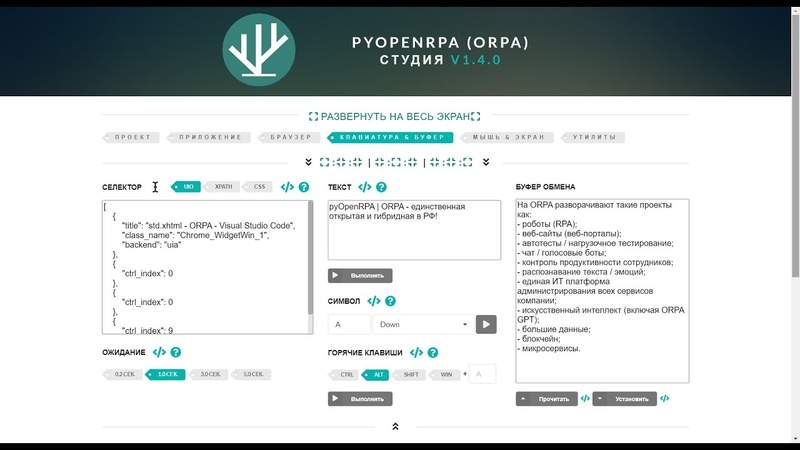The height and width of the screenshot is (450, 800).
Task: Click right double-chevron down above Буфер обмена
Action: 486,162
